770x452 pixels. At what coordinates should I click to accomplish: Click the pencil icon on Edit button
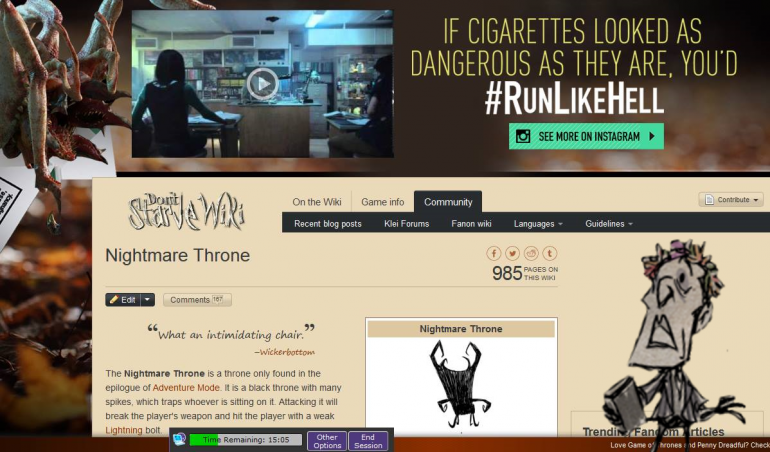114,300
